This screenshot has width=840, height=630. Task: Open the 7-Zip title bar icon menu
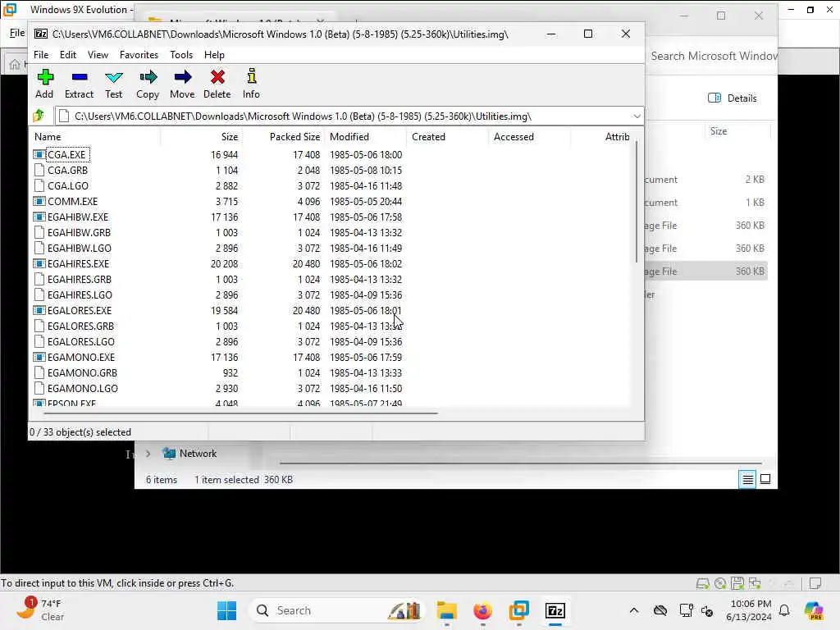coord(41,34)
